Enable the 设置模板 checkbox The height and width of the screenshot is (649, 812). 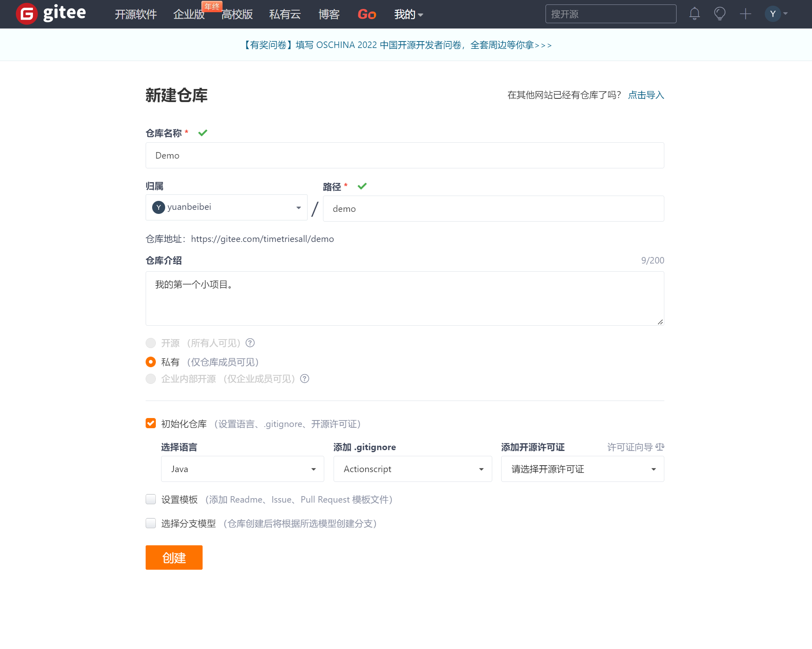pos(151,499)
